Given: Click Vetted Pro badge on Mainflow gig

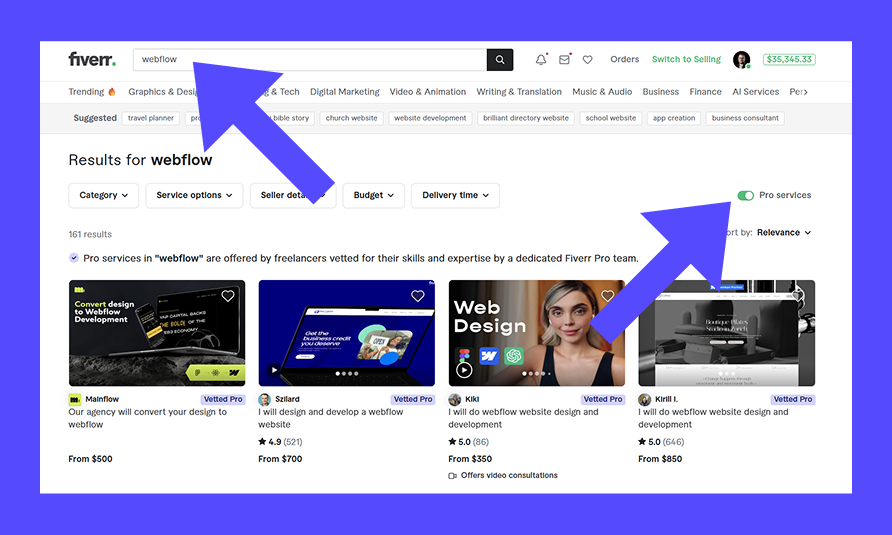Looking at the screenshot, I should pyautogui.click(x=223, y=399).
